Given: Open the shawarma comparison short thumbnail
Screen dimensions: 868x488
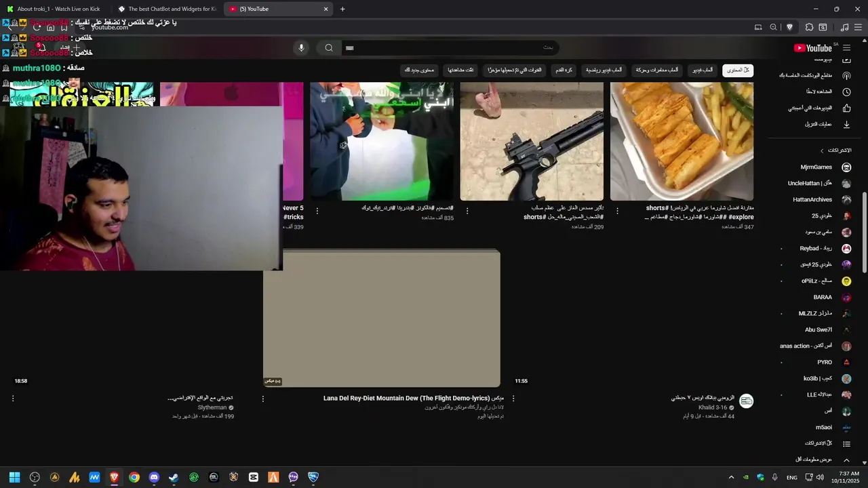Looking at the screenshot, I should 682,141.
